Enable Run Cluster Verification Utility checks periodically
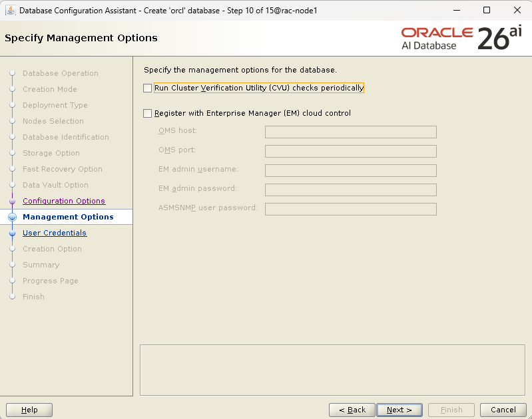Viewport: 532px width, 419px height. click(x=147, y=88)
